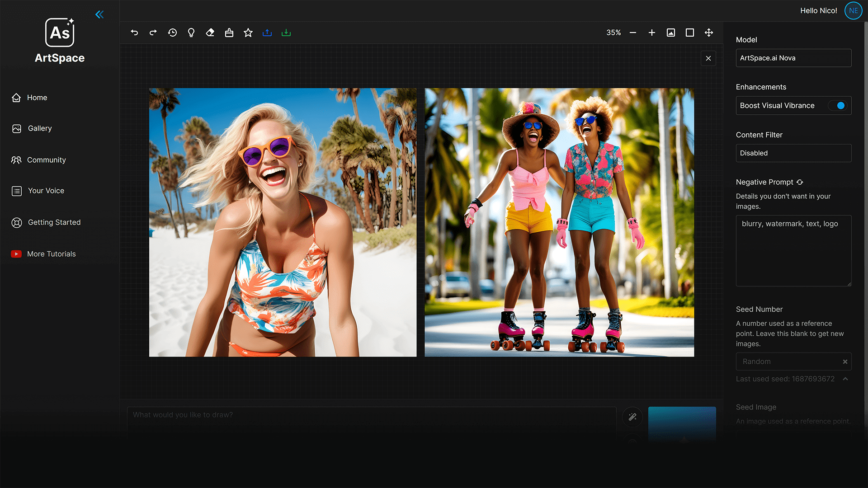The height and width of the screenshot is (488, 868).
Task: Go to the Community page
Action: point(46,160)
